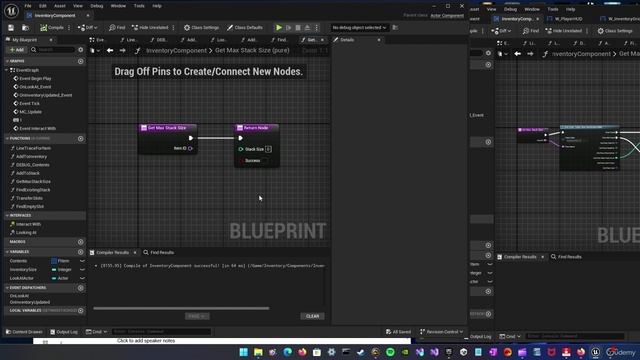Open the Debug menu
640x360 pixels.
tap(97, 6)
